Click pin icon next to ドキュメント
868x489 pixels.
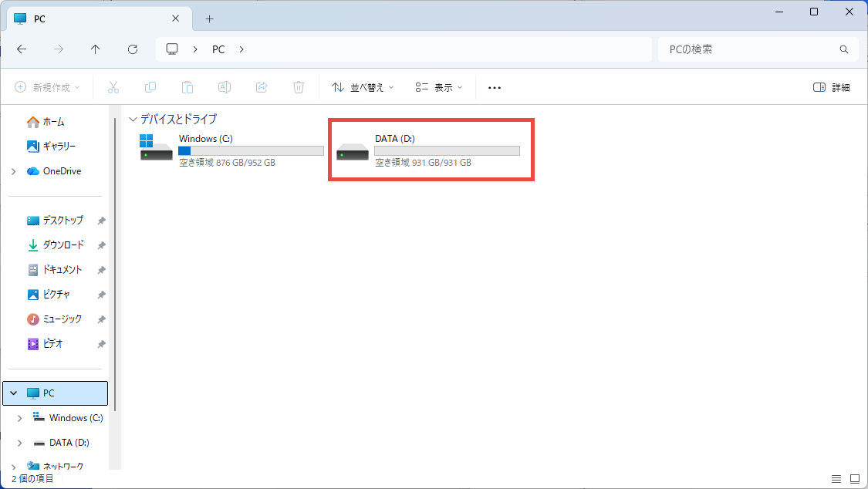coord(101,270)
